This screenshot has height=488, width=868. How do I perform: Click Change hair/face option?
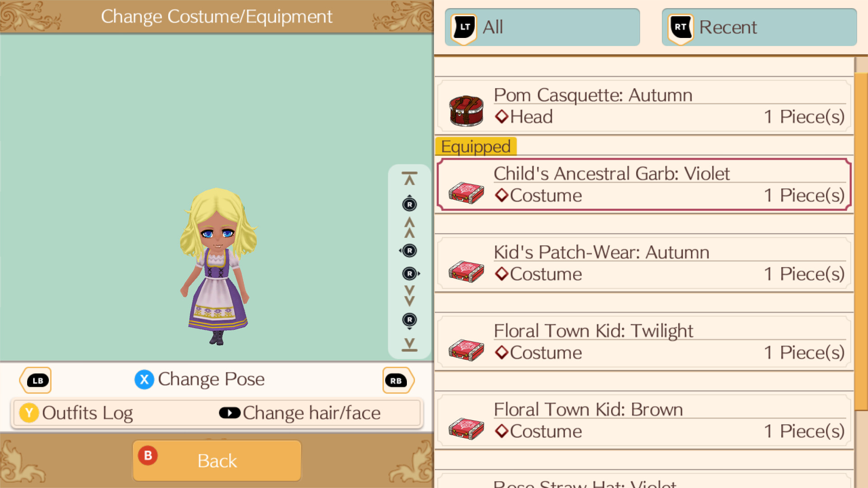pos(300,413)
